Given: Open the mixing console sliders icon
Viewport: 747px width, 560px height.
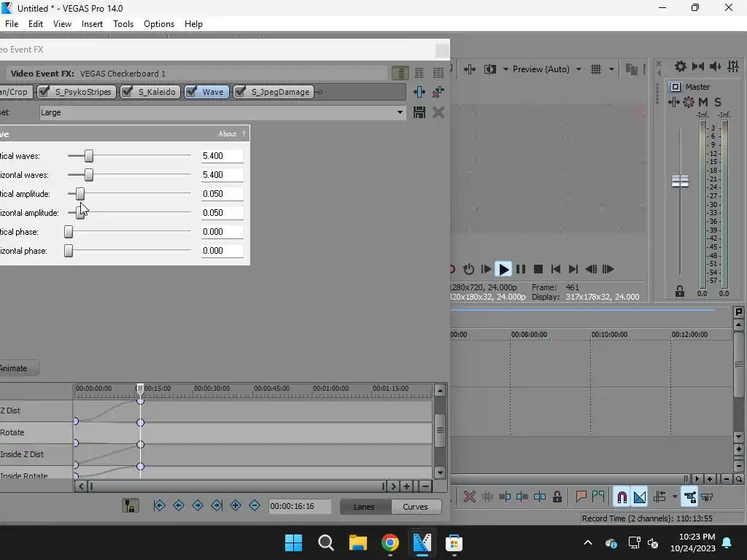Looking at the screenshot, I should (733, 66).
